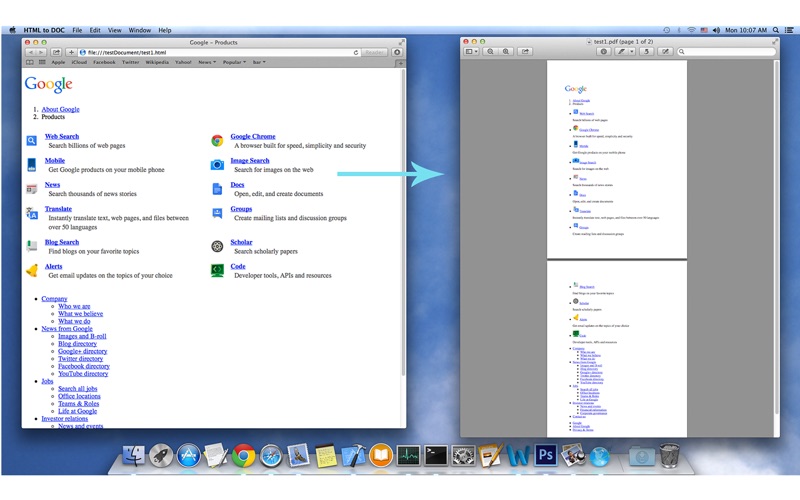The height and width of the screenshot is (500, 800).
Task: Click the Preview search field
Action: [727, 52]
